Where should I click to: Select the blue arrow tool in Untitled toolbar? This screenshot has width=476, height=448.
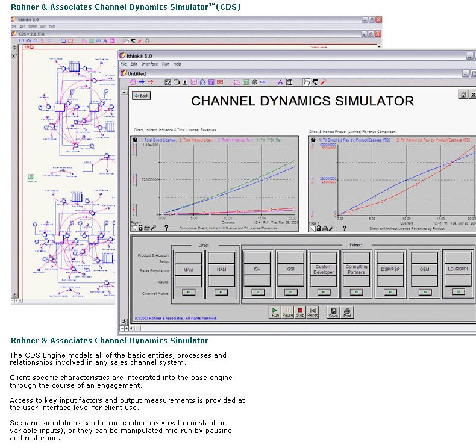(x=142, y=82)
